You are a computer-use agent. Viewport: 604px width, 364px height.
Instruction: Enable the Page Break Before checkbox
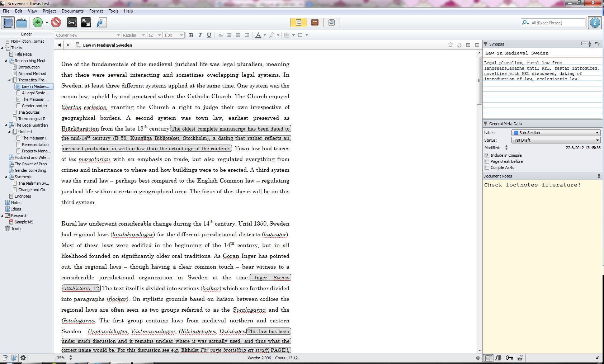(487, 161)
